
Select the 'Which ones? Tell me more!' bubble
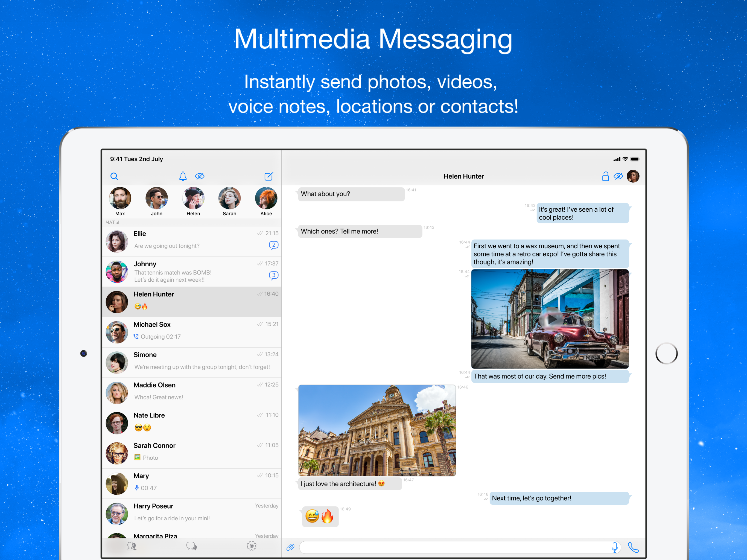pyautogui.click(x=360, y=231)
